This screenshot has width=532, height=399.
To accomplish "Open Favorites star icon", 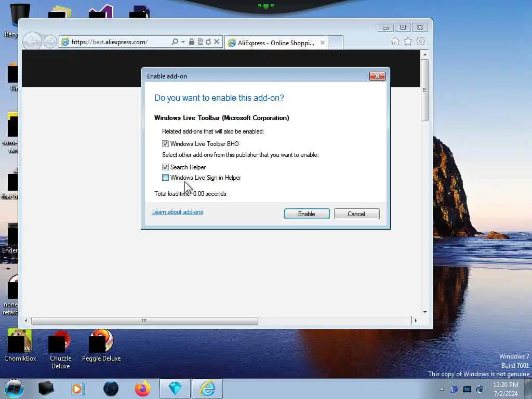I will (x=408, y=42).
